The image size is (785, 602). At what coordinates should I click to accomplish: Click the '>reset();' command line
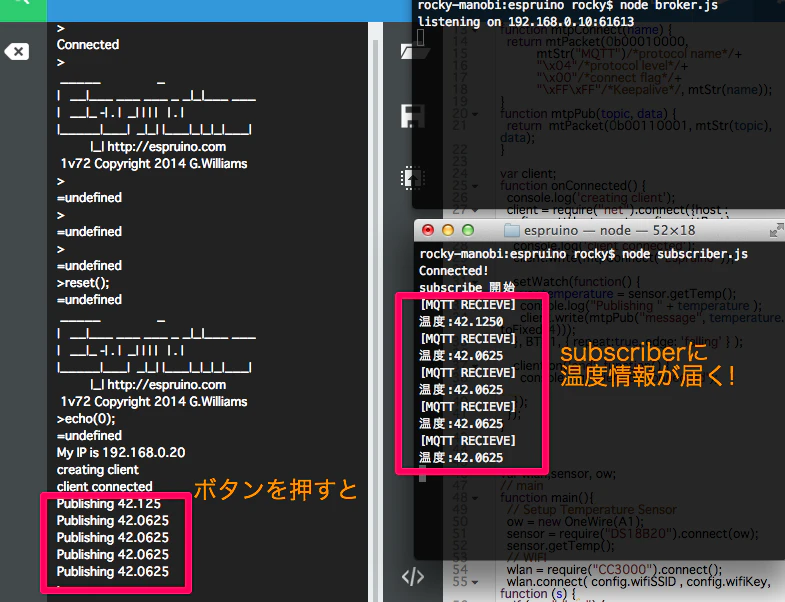tap(83, 283)
